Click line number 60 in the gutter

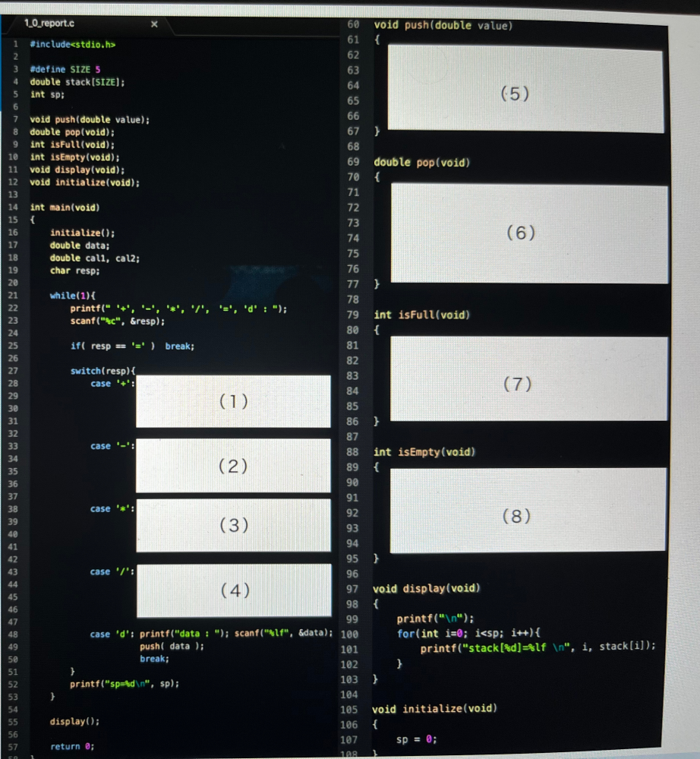(x=352, y=26)
